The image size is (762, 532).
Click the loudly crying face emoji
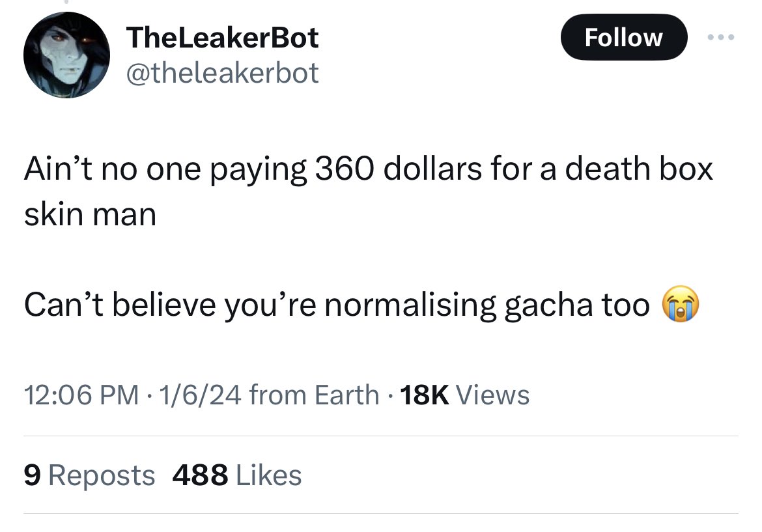(x=681, y=303)
